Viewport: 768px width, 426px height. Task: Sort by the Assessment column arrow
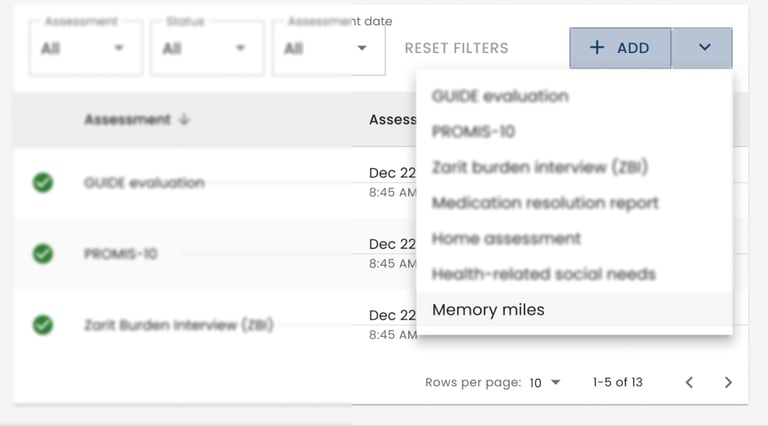tap(184, 120)
